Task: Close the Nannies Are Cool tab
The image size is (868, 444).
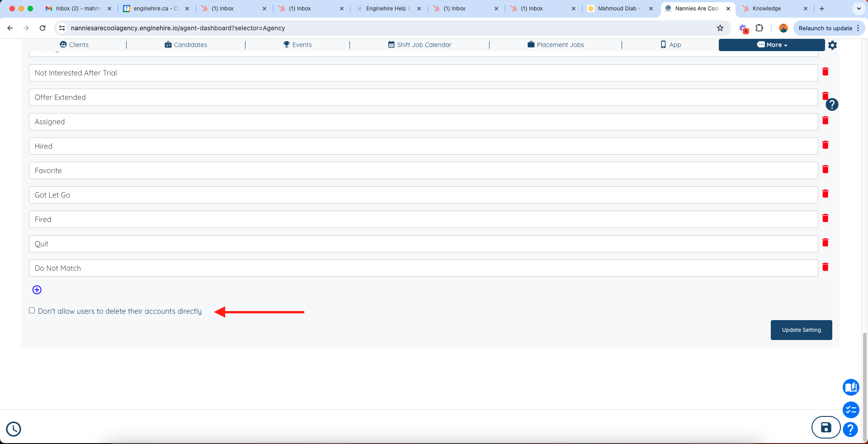Action: pos(728,9)
